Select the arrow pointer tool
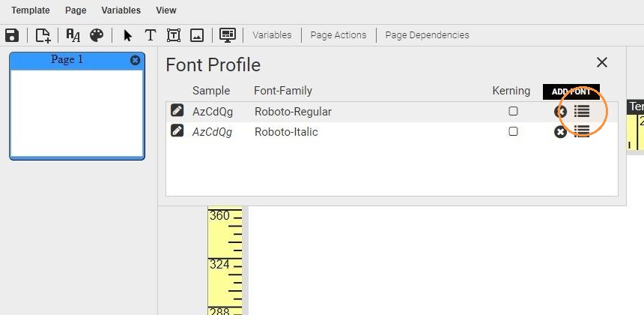Image resolution: width=644 pixels, height=315 pixels. pyautogui.click(x=127, y=35)
